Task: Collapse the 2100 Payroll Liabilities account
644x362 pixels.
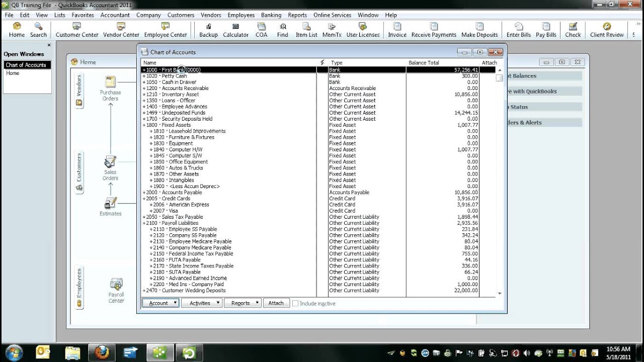Action: click(144, 223)
